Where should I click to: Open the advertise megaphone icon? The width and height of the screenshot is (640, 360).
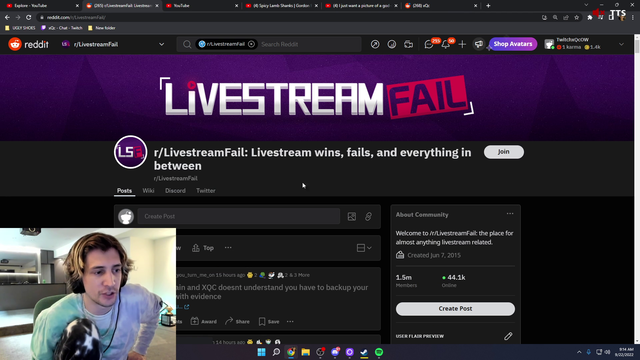tap(478, 44)
